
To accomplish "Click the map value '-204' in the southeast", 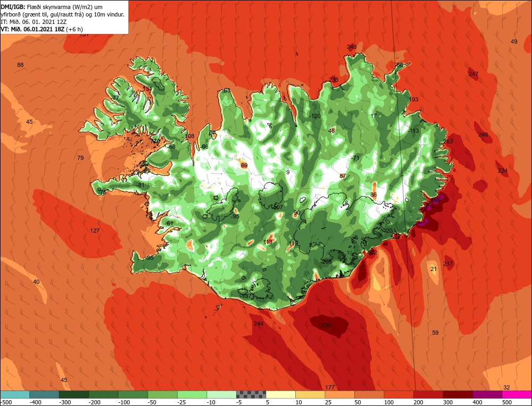I will pyautogui.click(x=390, y=231).
